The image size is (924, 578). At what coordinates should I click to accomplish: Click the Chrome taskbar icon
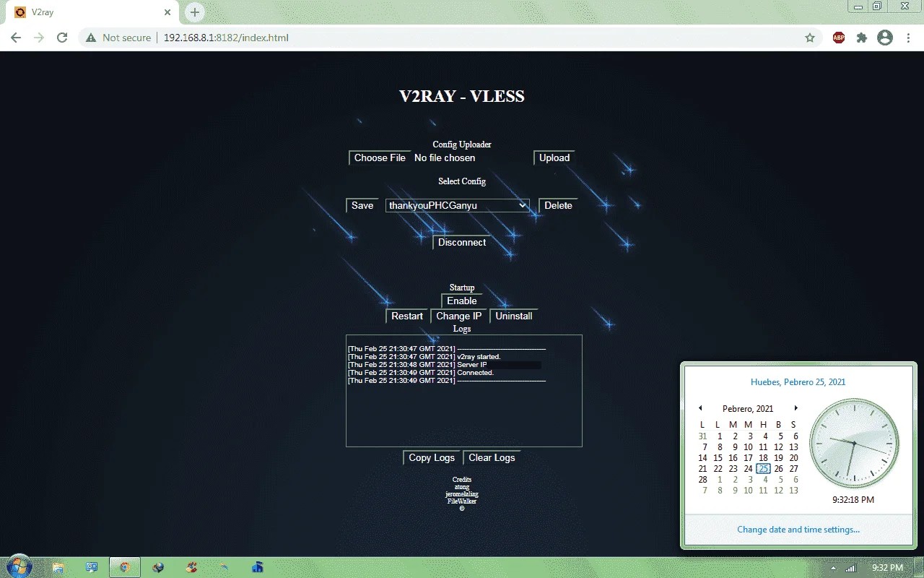click(x=124, y=567)
